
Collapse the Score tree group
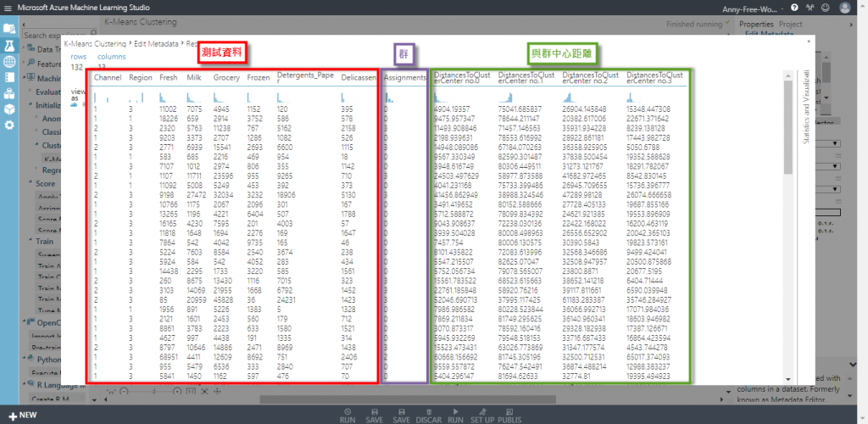31,183
